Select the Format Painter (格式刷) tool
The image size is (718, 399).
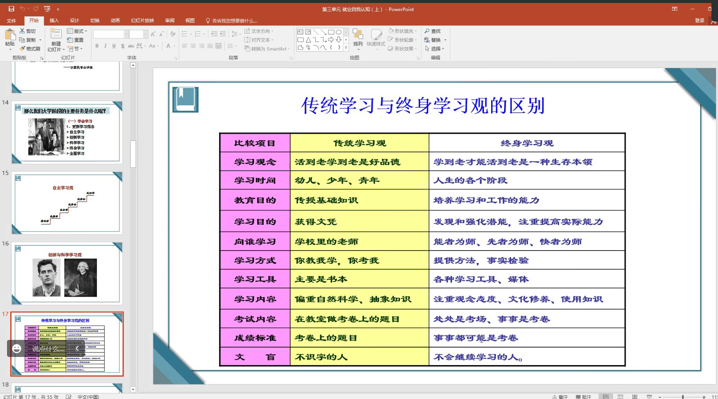tap(30, 49)
